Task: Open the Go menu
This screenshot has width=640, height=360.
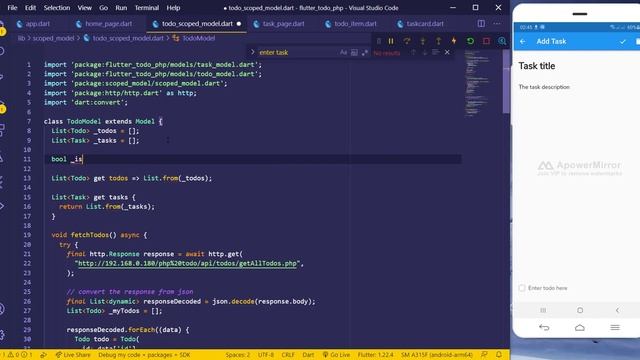Action: pyautogui.click(x=104, y=8)
